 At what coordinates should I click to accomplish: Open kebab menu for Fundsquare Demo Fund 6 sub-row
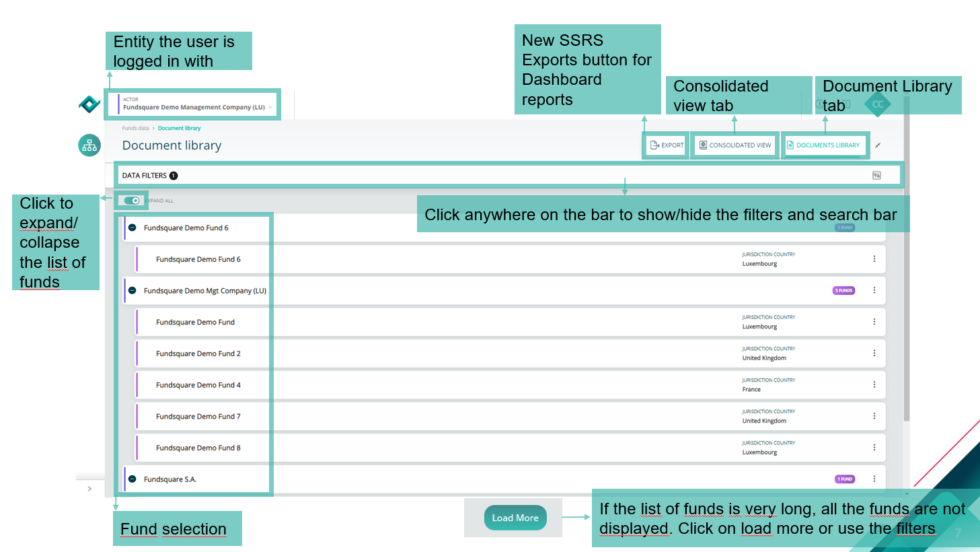(874, 259)
